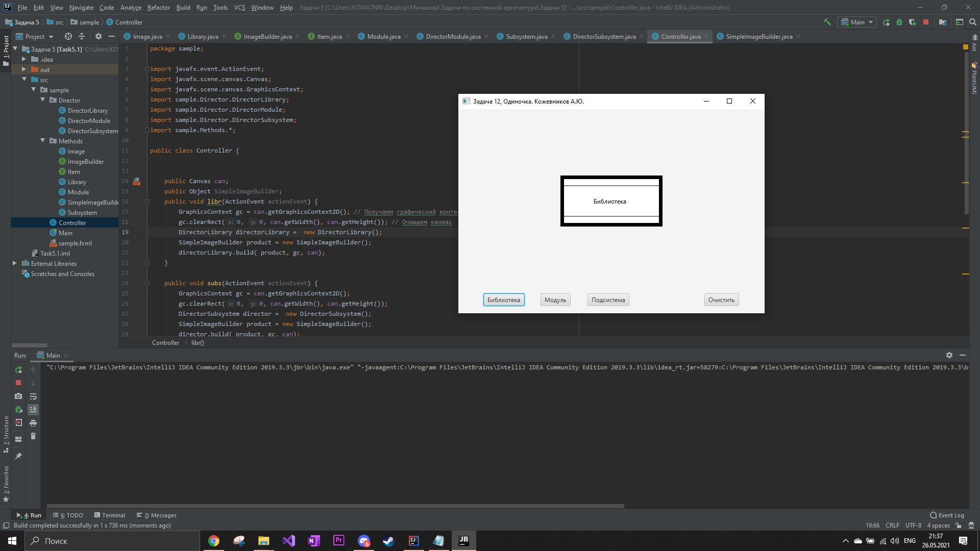Click the Run with Coverage shield icon

point(913,22)
